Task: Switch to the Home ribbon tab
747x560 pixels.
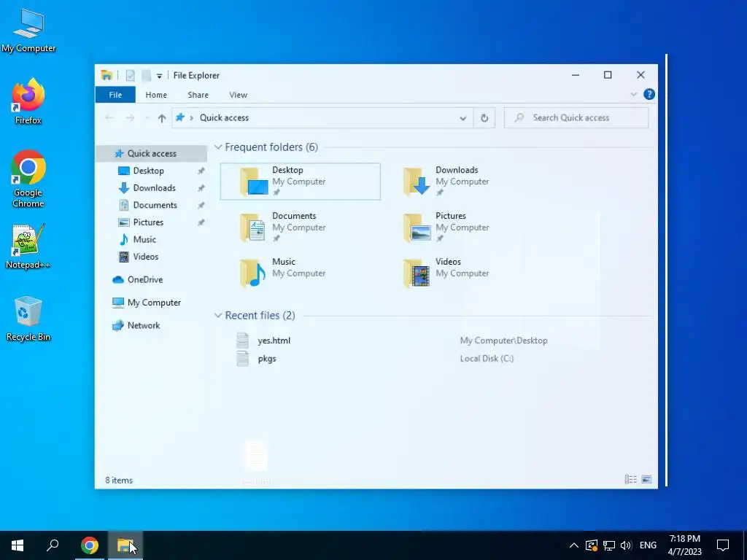Action: [156, 95]
